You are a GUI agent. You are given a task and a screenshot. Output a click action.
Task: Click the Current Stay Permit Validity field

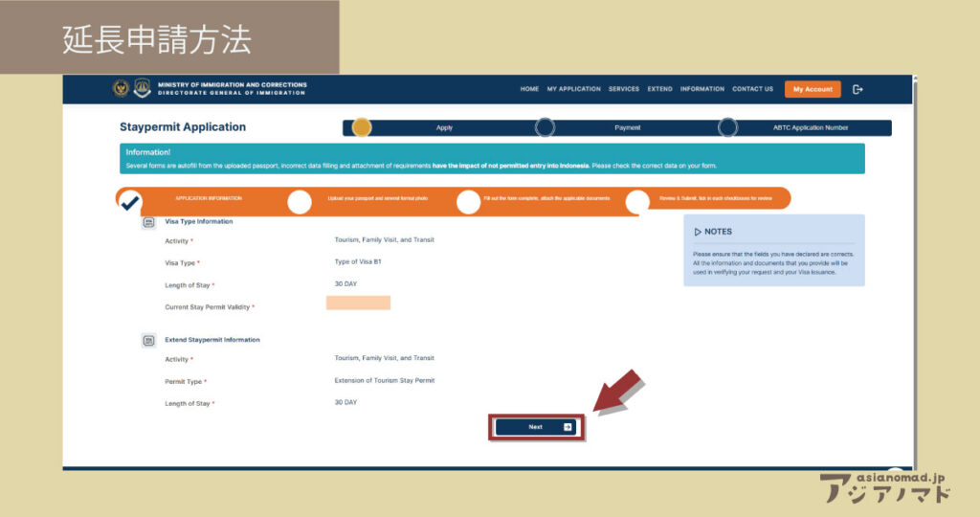coord(358,303)
